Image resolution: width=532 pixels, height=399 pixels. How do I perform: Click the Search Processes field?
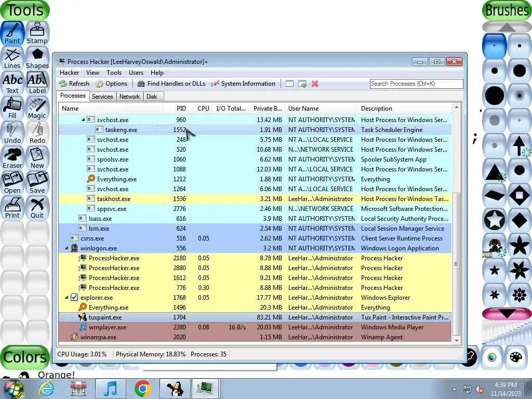pos(416,84)
